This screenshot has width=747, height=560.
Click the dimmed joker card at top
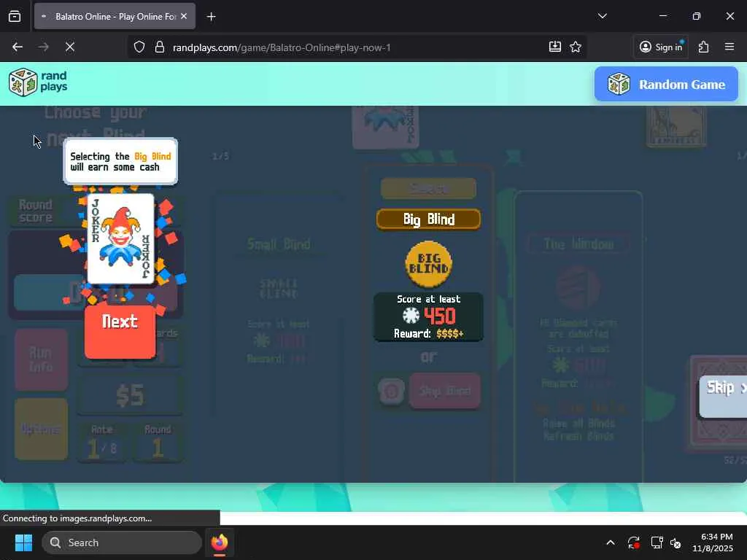click(385, 127)
